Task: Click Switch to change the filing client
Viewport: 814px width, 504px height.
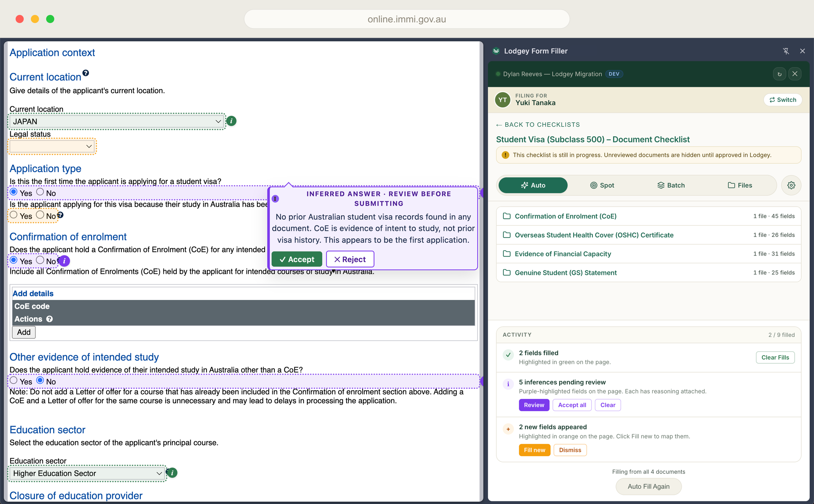Action: tap(783, 100)
